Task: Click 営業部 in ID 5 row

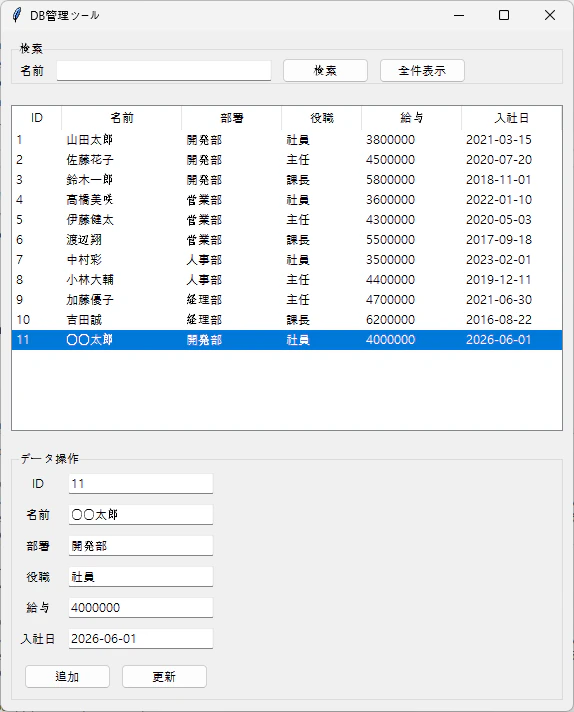Action: 204,220
